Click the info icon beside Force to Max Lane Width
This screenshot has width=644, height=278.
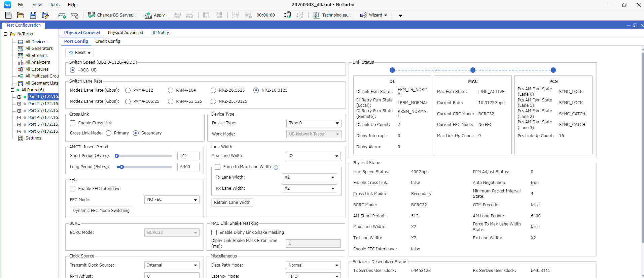click(x=276, y=167)
